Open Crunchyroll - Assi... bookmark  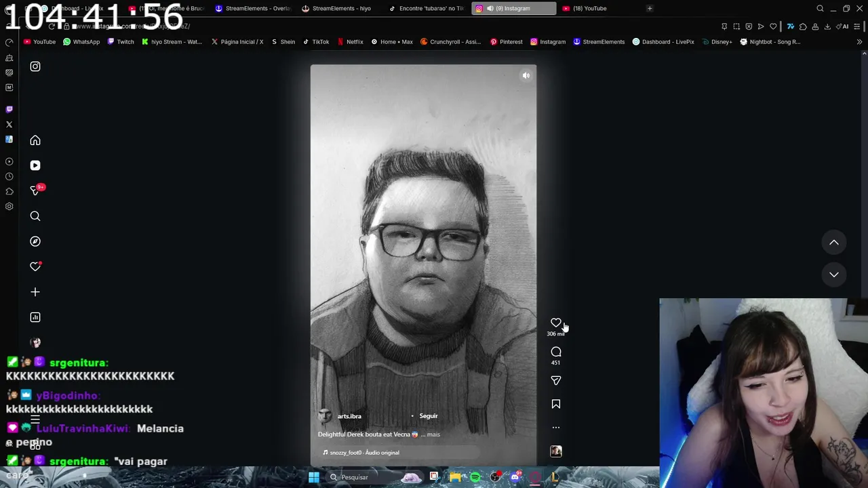coord(451,42)
